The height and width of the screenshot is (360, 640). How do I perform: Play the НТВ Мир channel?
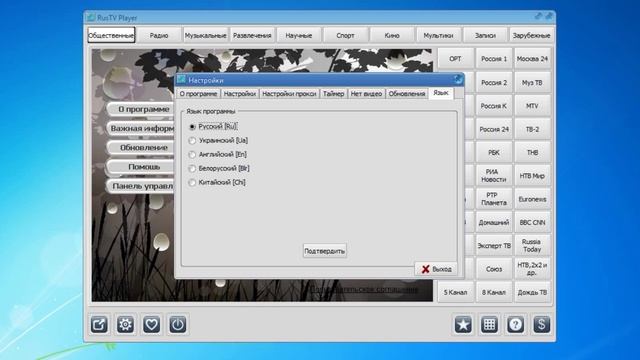pyautogui.click(x=532, y=176)
